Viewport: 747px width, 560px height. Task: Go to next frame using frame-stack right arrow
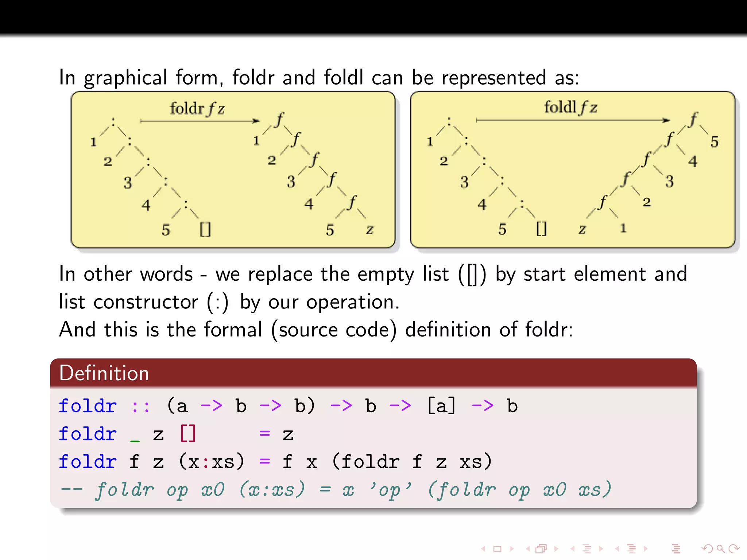click(x=556, y=548)
